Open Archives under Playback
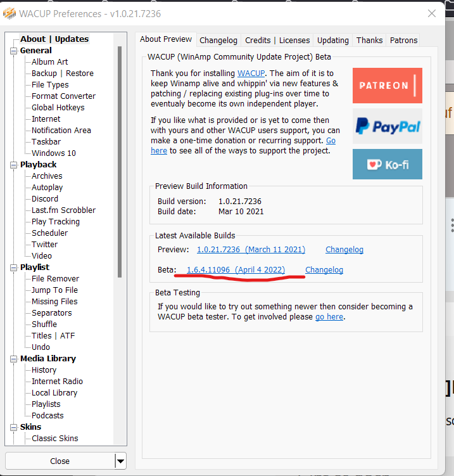Screen dimensions: 454x476 pos(47,176)
